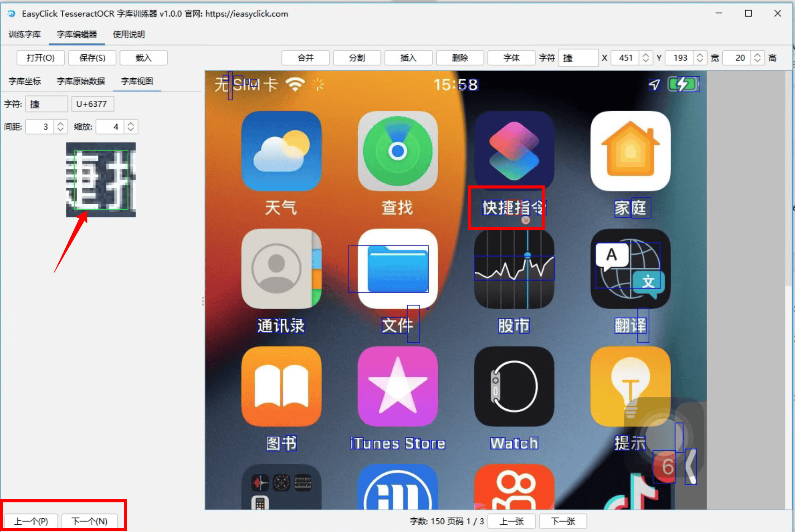Go to previous character with 上一个(P)
Image resolution: width=795 pixels, height=532 pixels.
pyautogui.click(x=31, y=521)
